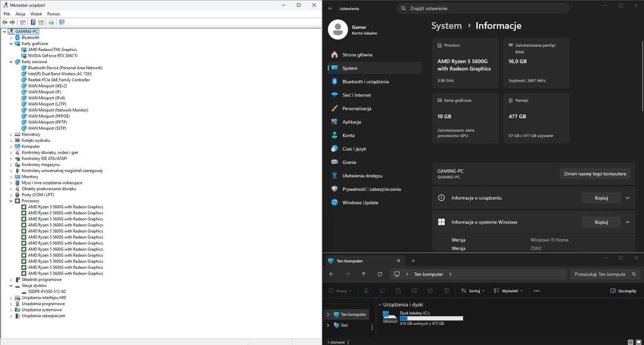Expand the Monitory node
Image resolution: width=644 pixels, height=345 pixels.
coord(11,177)
